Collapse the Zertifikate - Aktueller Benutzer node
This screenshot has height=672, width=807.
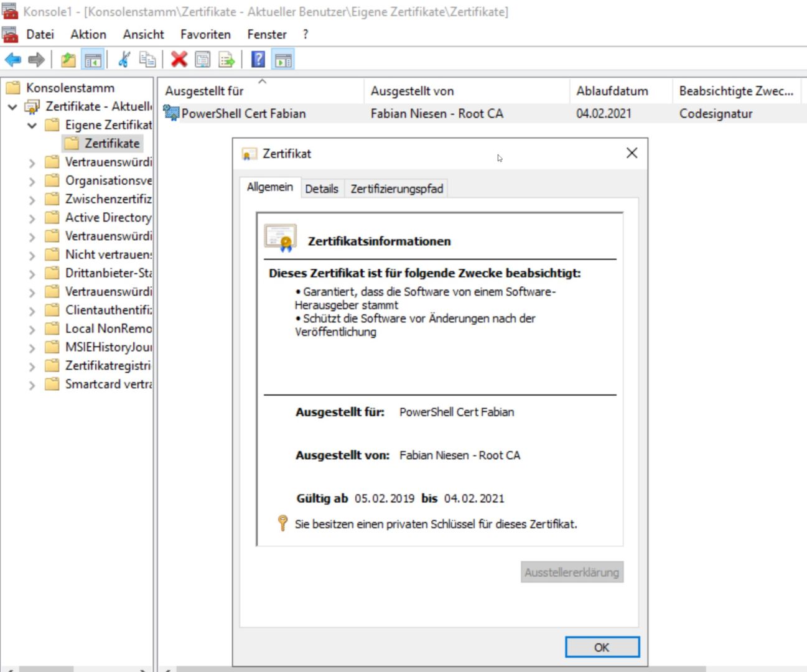point(12,107)
